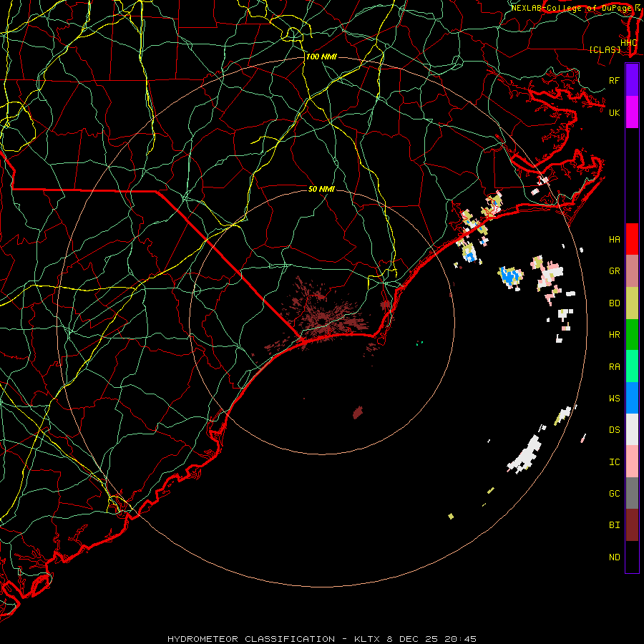Screen dimensions: 644x644
Task: Click the light green RA legend swatch
Action: (x=632, y=366)
